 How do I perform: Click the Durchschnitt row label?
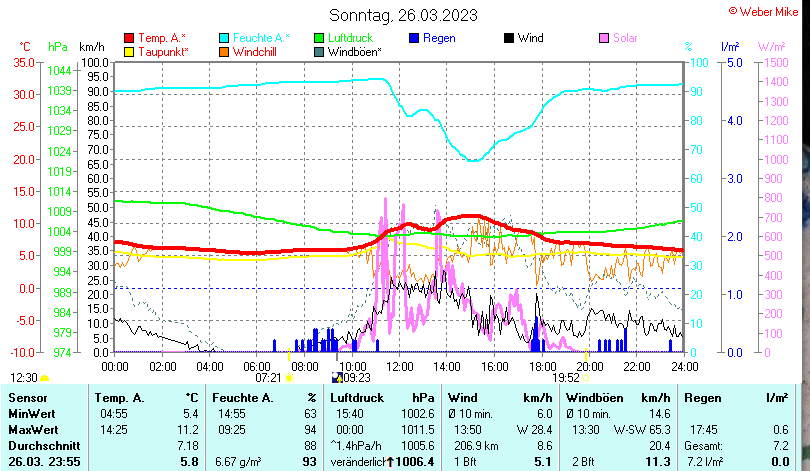(44, 446)
